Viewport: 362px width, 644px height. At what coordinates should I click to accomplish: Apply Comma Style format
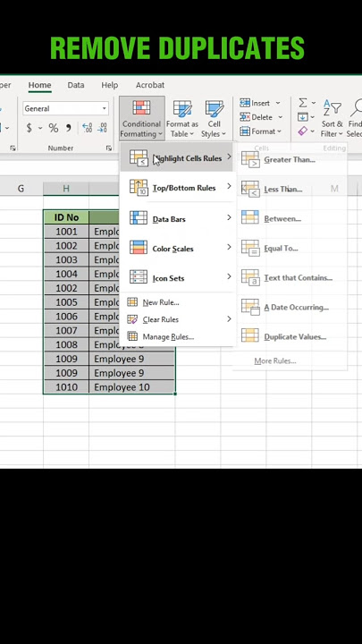(x=68, y=128)
